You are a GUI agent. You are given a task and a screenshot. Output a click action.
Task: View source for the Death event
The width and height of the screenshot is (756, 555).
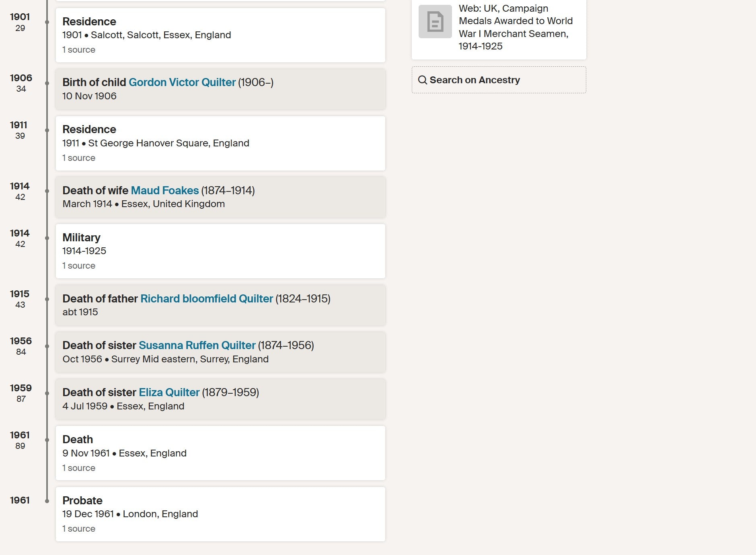79,468
